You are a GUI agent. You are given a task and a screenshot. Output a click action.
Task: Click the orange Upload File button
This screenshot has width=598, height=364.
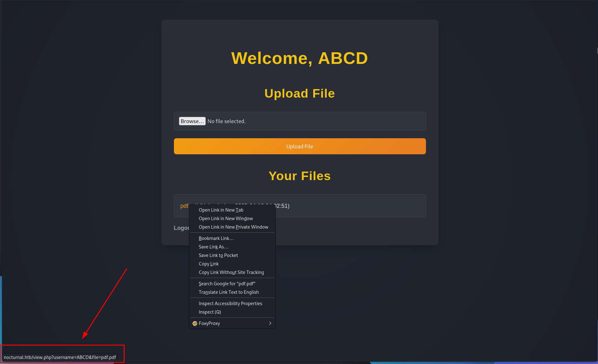point(299,146)
